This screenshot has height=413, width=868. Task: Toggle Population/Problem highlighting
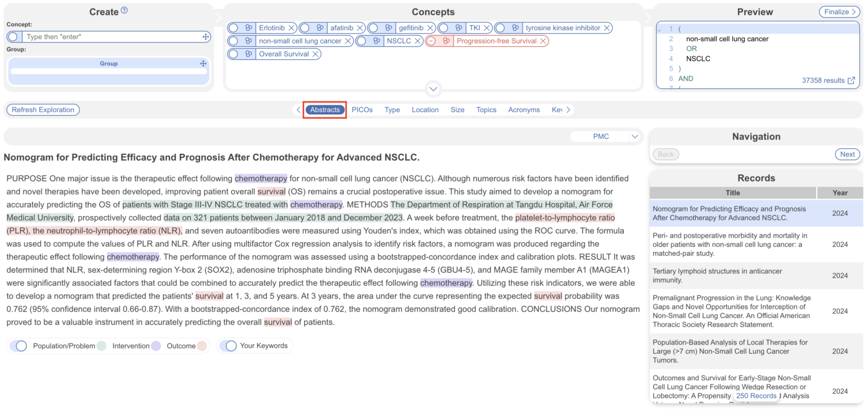tap(20, 346)
